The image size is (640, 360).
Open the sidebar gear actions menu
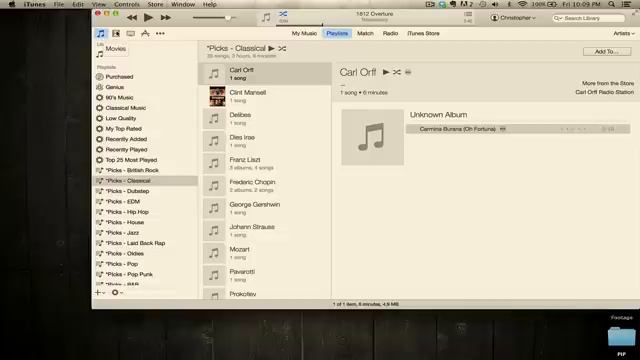pos(116,293)
